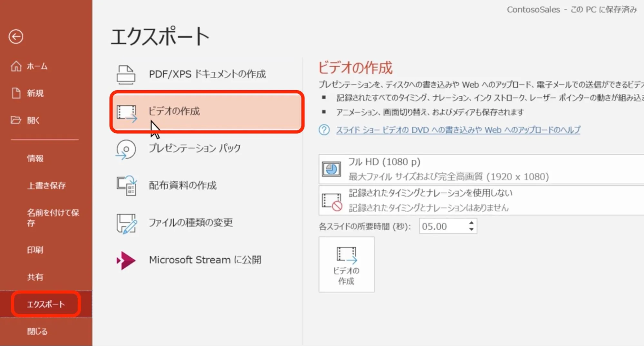Select 名前を付けて保存 in the sidebar
The image size is (644, 346).
[53, 217]
